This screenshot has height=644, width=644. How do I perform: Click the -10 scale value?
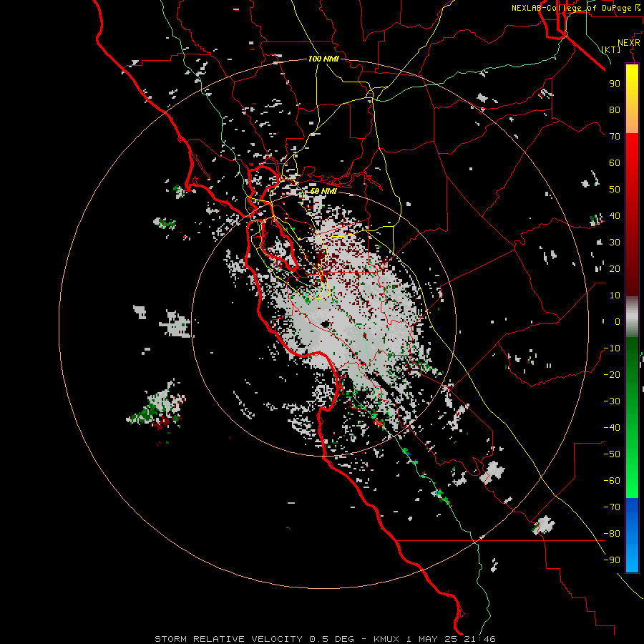612,348
